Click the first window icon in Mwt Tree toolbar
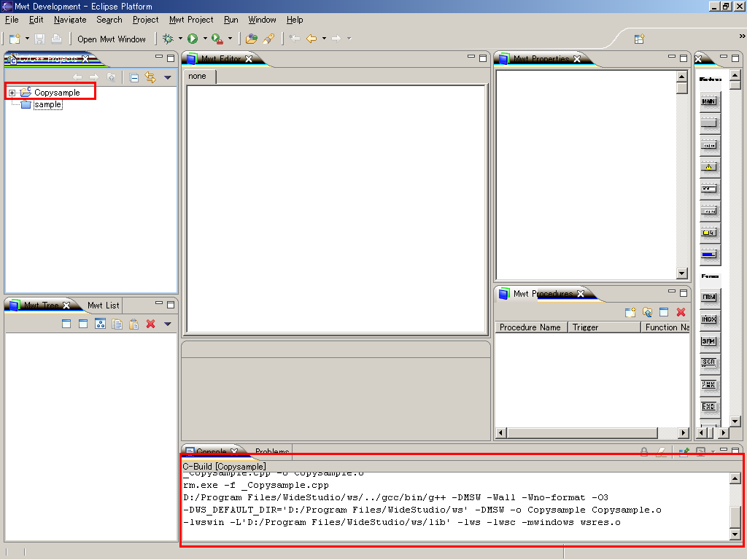This screenshot has width=747, height=560. click(66, 324)
